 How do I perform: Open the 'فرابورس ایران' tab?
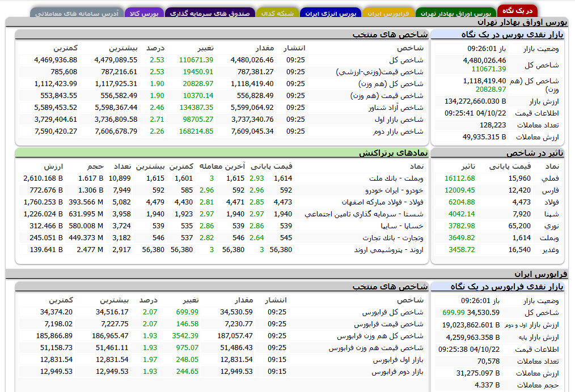(x=388, y=12)
